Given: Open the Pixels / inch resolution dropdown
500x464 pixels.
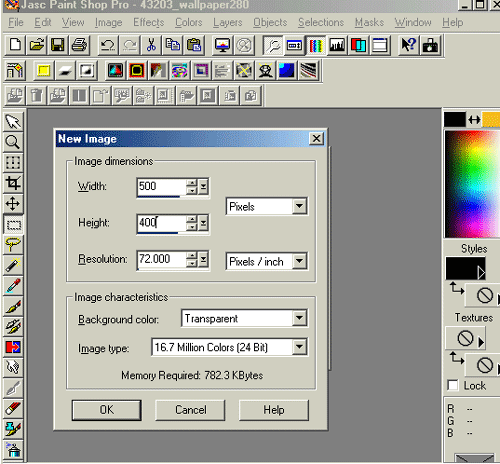Looking at the screenshot, I should tap(299, 261).
